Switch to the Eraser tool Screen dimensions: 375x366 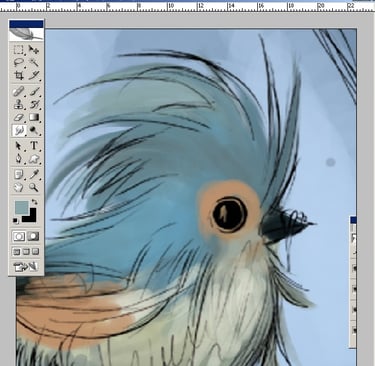point(19,117)
